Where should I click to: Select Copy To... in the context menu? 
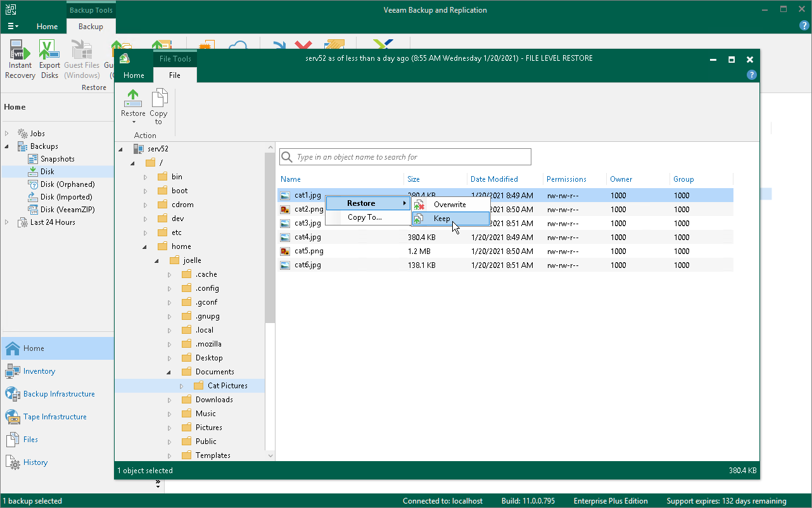[x=368, y=217]
